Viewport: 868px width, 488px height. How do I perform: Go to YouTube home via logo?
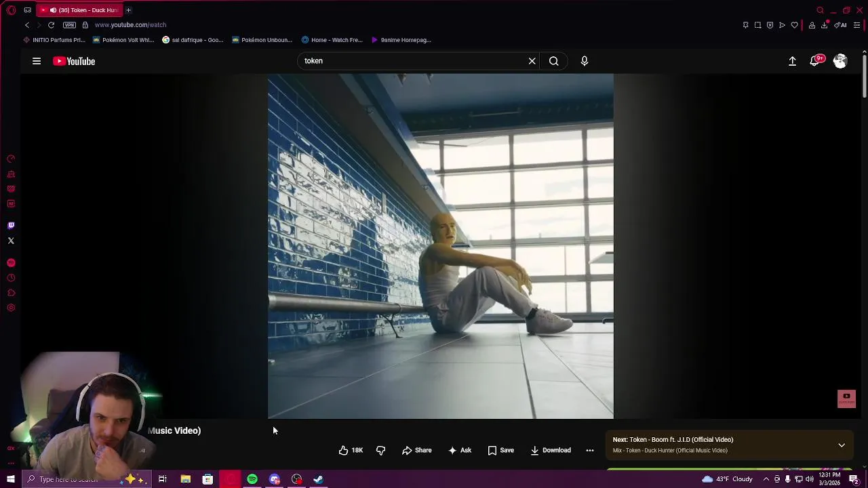74,61
